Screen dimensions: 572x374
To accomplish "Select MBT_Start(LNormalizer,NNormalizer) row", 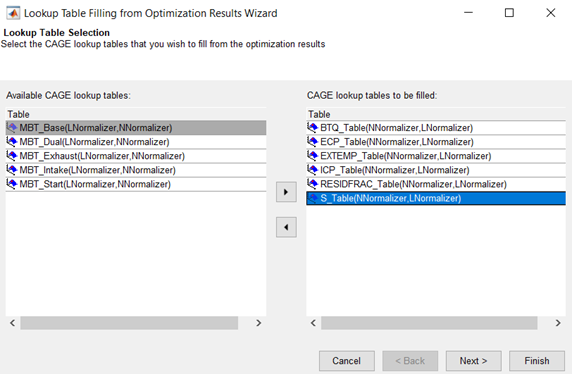I will 136,184.
